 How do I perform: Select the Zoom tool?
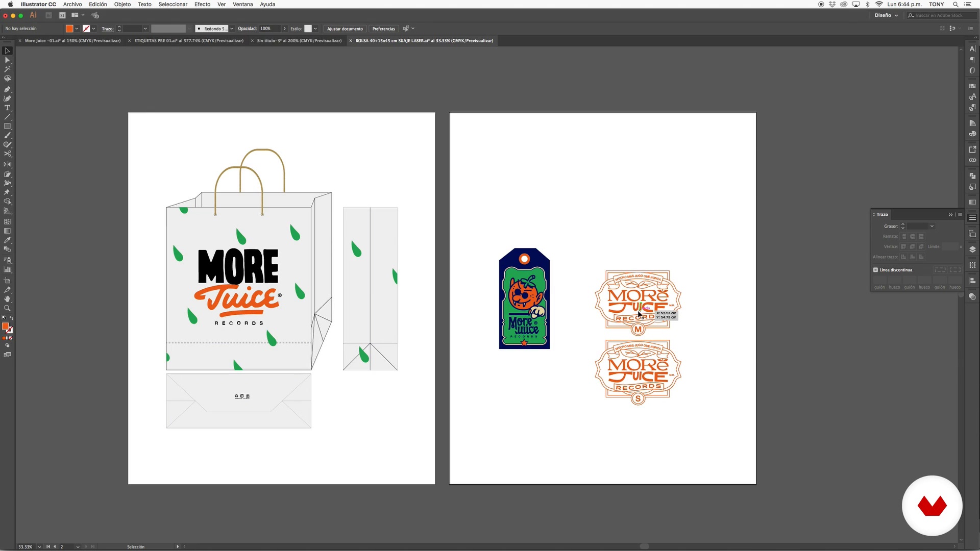pos(7,308)
